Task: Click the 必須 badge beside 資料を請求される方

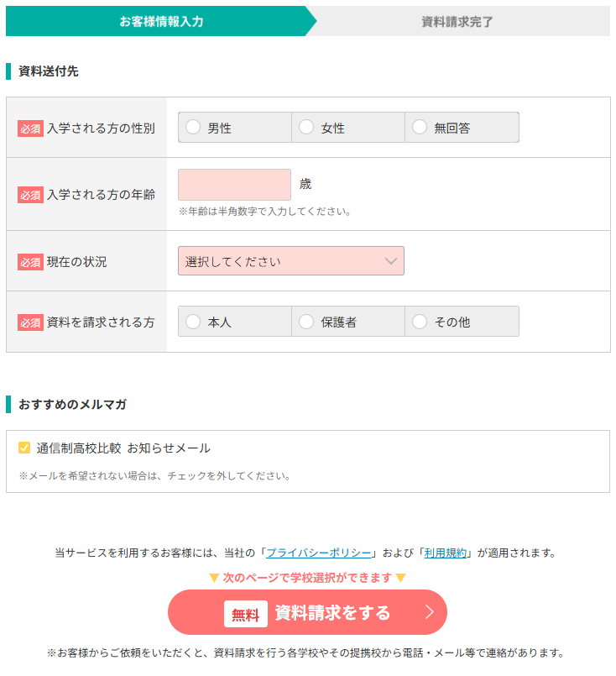Action: point(30,322)
